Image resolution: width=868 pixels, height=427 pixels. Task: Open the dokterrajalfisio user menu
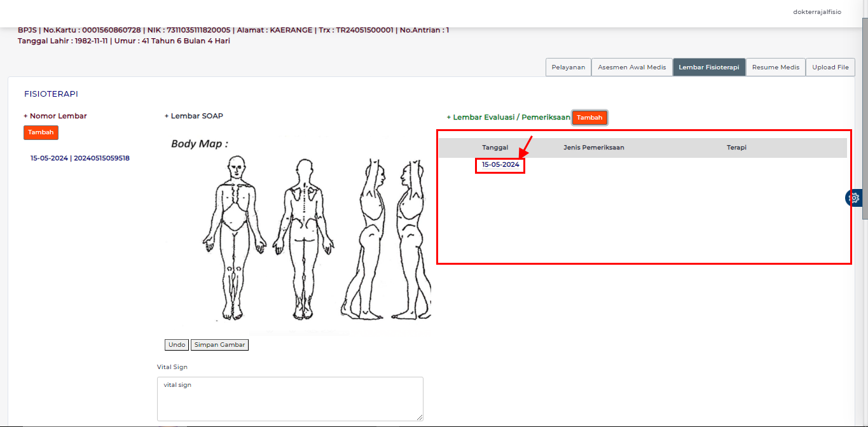point(816,11)
